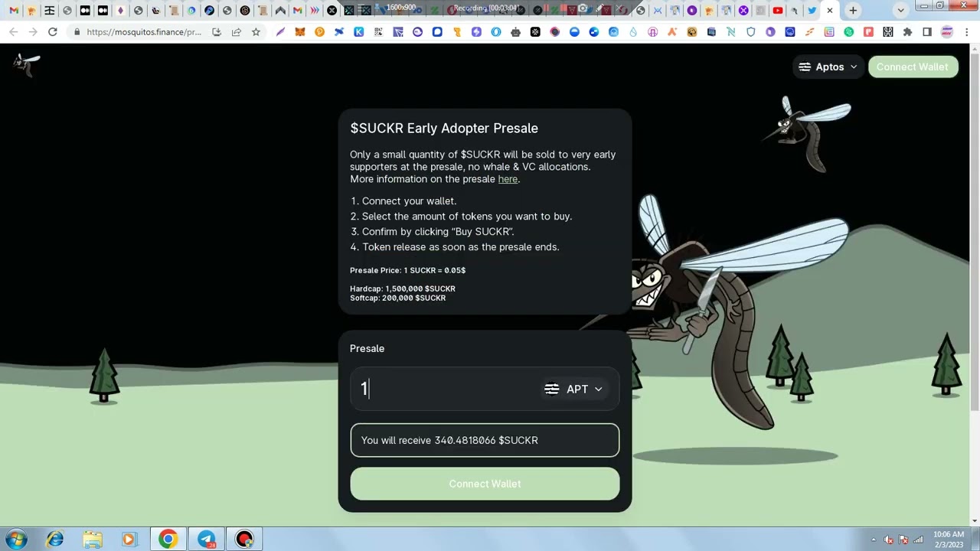
Task: Click the mosquito logo in the page header
Action: pos(26,64)
